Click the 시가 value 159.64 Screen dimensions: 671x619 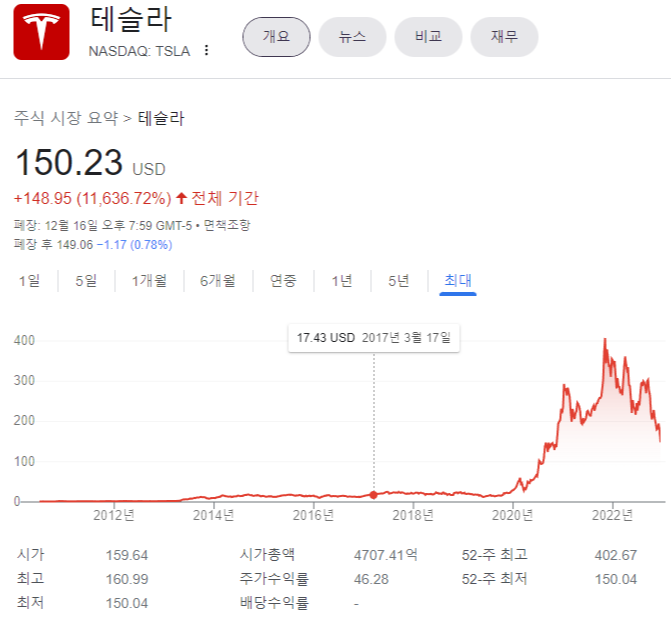coord(127,555)
